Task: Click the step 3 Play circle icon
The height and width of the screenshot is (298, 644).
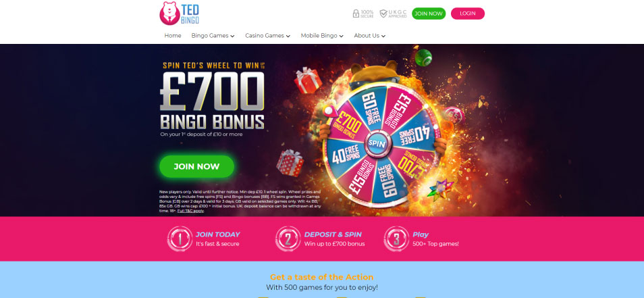Action: 396,239
